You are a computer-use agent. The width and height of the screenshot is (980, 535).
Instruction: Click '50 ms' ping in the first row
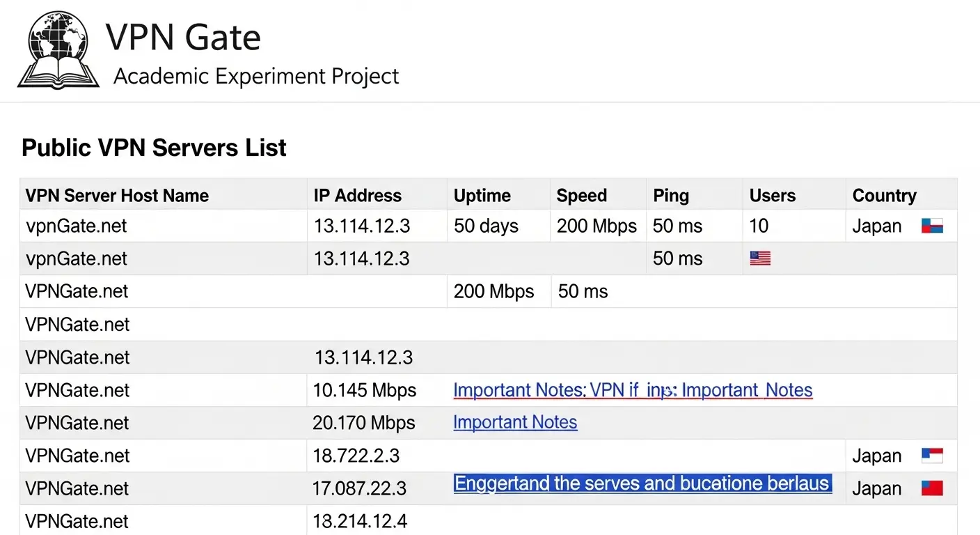[x=678, y=226]
